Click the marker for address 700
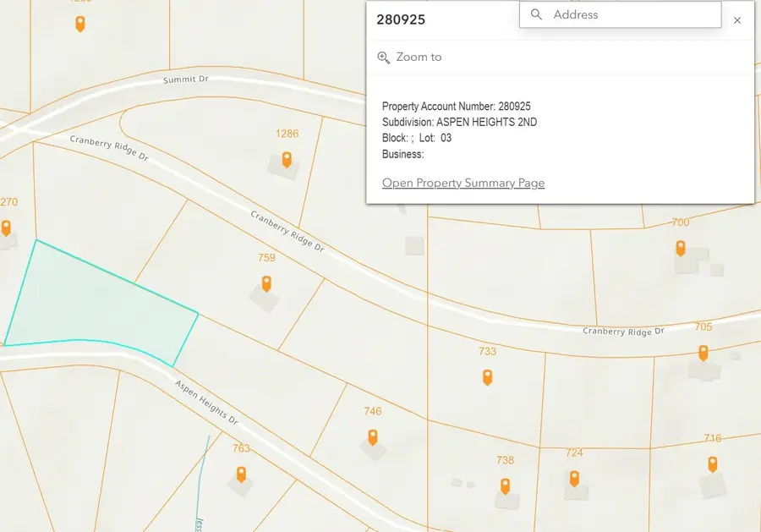761x532 pixels. pyautogui.click(x=681, y=248)
